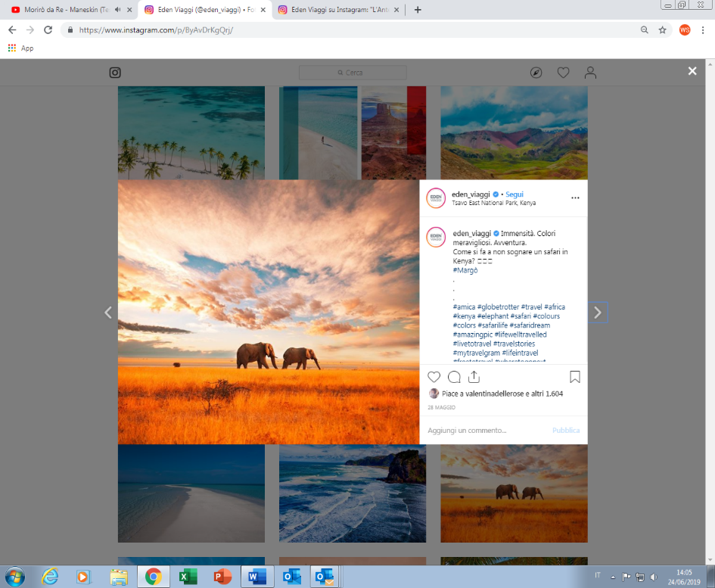Close the Eden Viaggi su Instagram tab
715x588 pixels.
click(x=396, y=10)
